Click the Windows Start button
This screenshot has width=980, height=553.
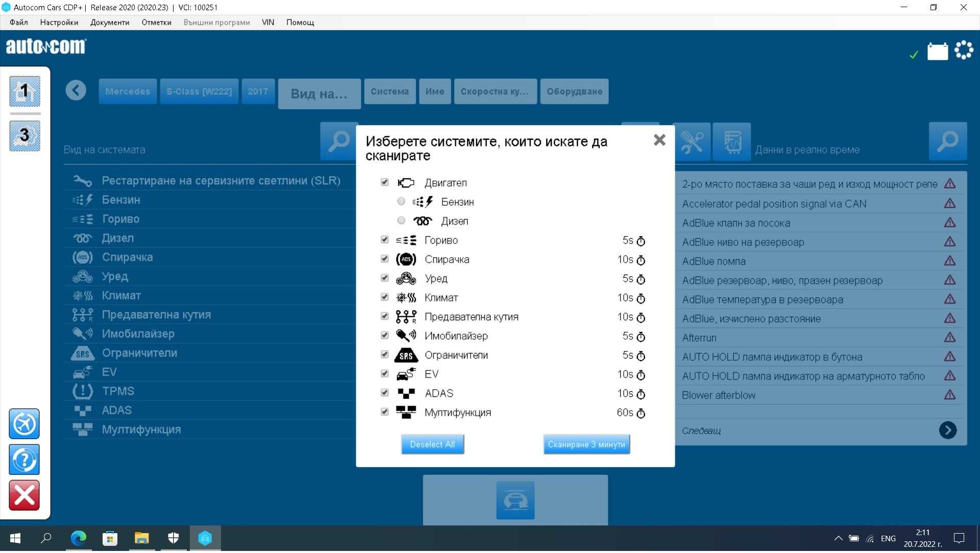15,539
